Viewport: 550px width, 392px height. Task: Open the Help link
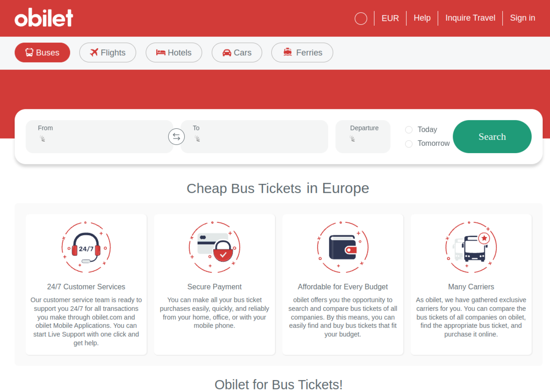coord(422,18)
